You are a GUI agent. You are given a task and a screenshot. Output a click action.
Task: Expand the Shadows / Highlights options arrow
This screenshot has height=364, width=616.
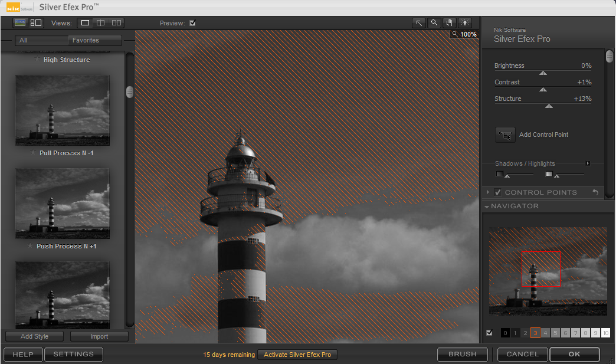tap(588, 163)
